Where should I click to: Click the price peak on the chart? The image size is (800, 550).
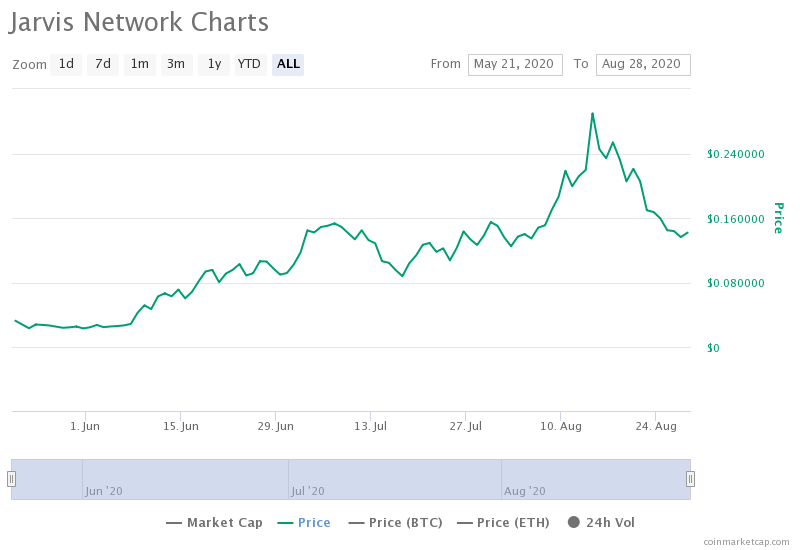pyautogui.click(x=592, y=113)
